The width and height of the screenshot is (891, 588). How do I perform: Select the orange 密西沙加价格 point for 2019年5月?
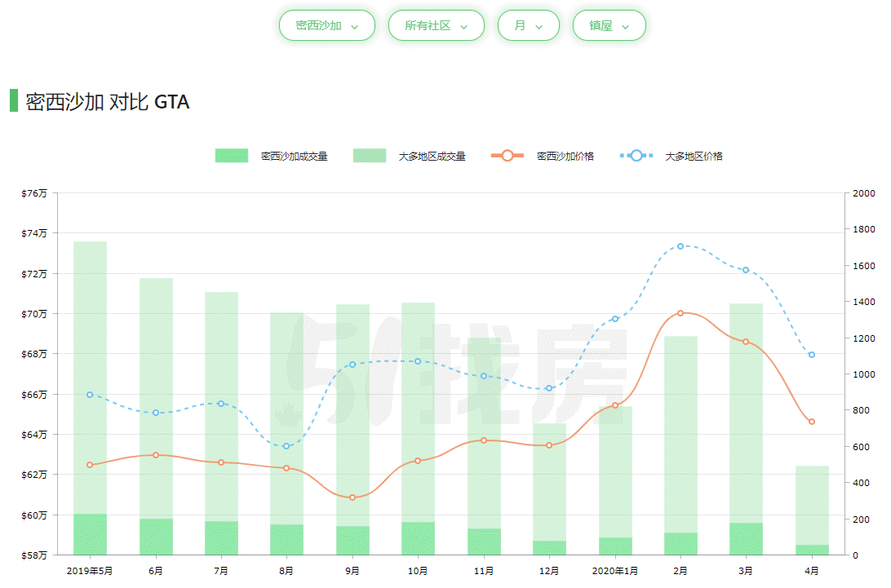point(90,465)
